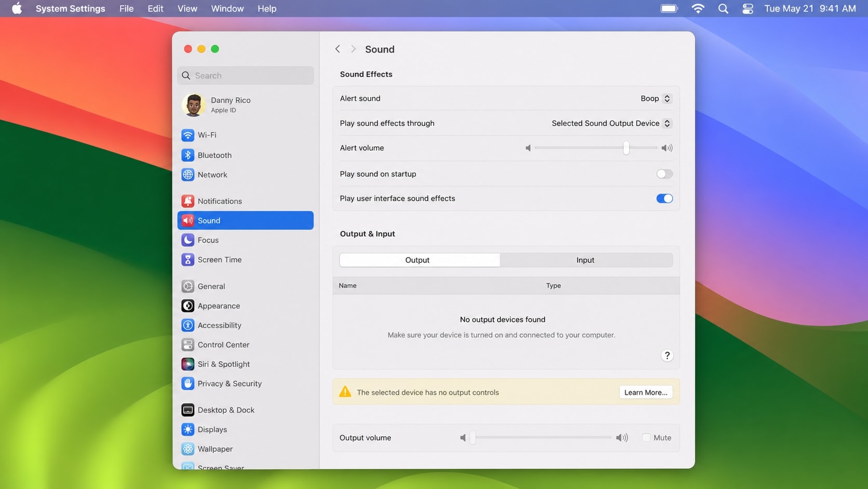Click the Name column header

[x=347, y=286]
